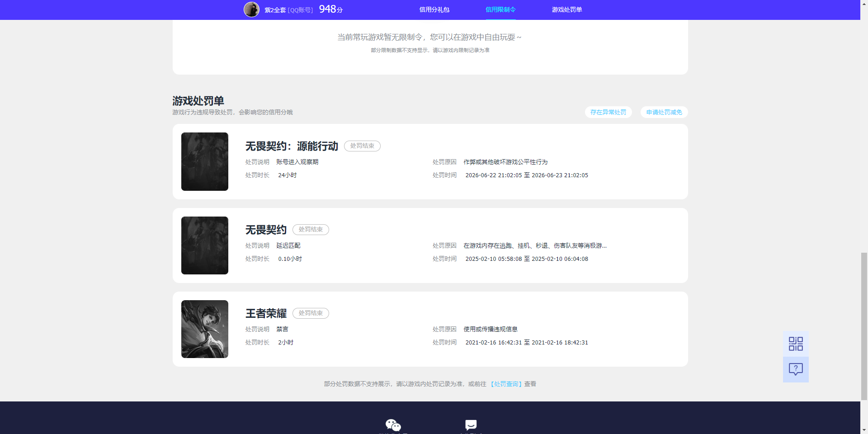Open the 处罚查询 link
This screenshot has width=868, height=434.
pyautogui.click(x=506, y=384)
